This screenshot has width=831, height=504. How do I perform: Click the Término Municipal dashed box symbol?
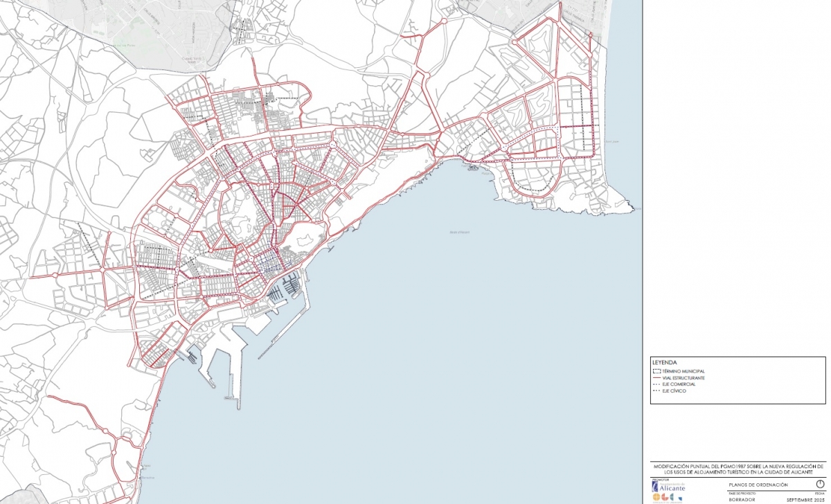656,372
